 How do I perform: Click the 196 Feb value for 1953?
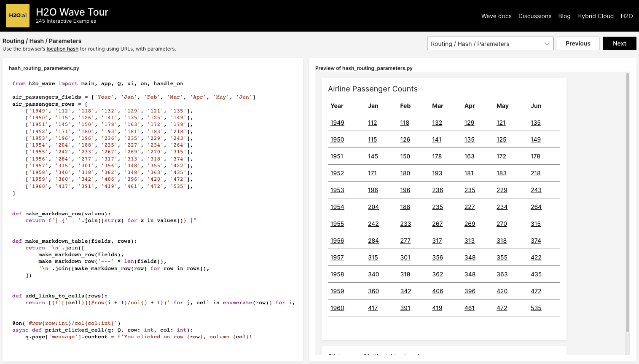pyautogui.click(x=405, y=190)
